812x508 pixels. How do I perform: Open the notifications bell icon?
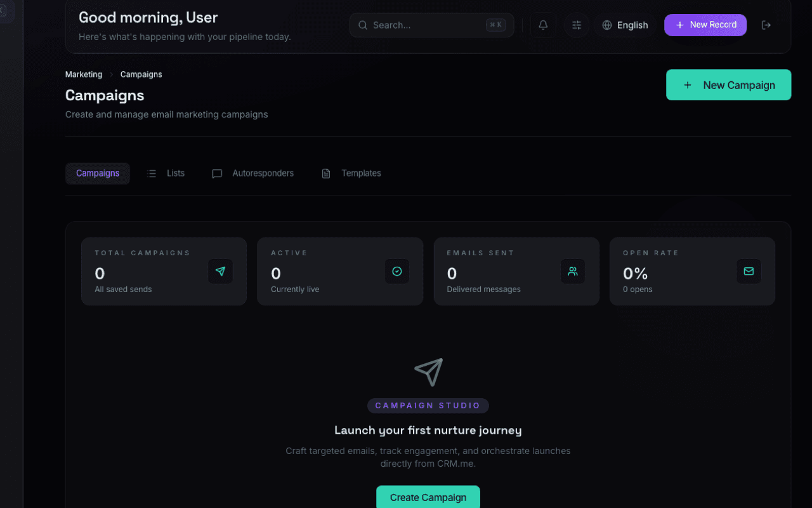pyautogui.click(x=543, y=25)
